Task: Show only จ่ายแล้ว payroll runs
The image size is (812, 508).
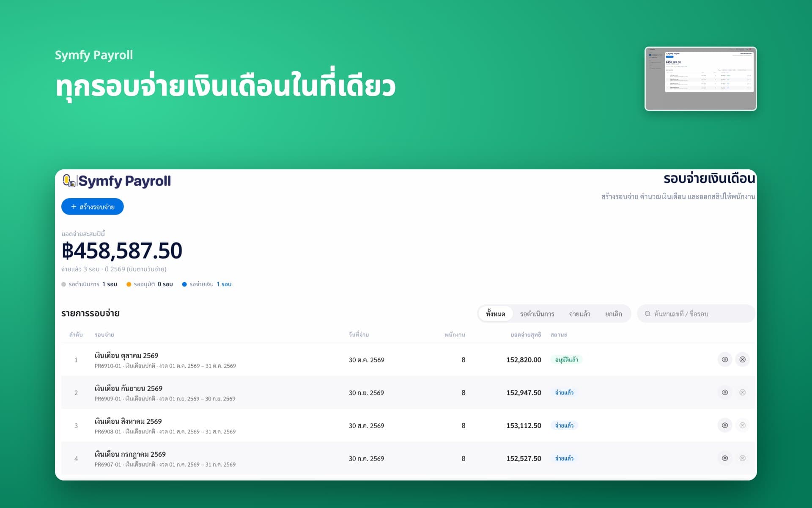Action: [579, 314]
